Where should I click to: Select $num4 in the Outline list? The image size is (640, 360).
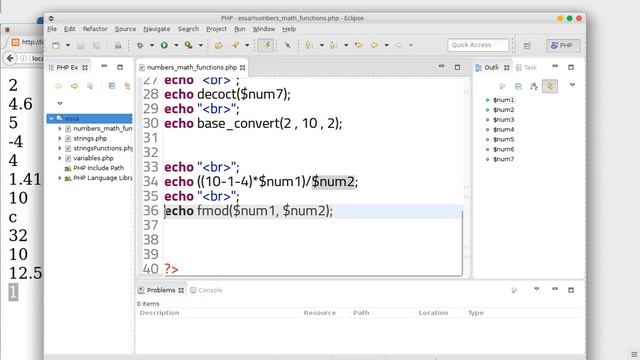[503, 130]
